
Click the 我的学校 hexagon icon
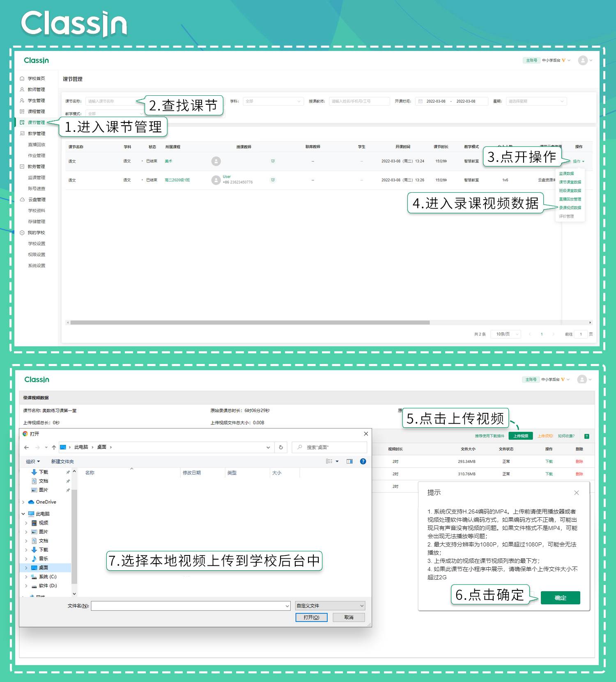[22, 233]
